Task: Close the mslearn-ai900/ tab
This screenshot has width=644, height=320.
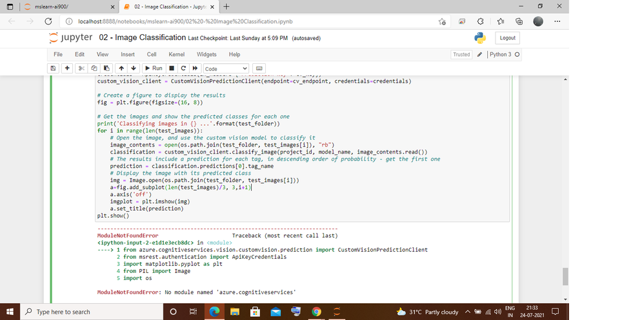Action: [x=113, y=7]
